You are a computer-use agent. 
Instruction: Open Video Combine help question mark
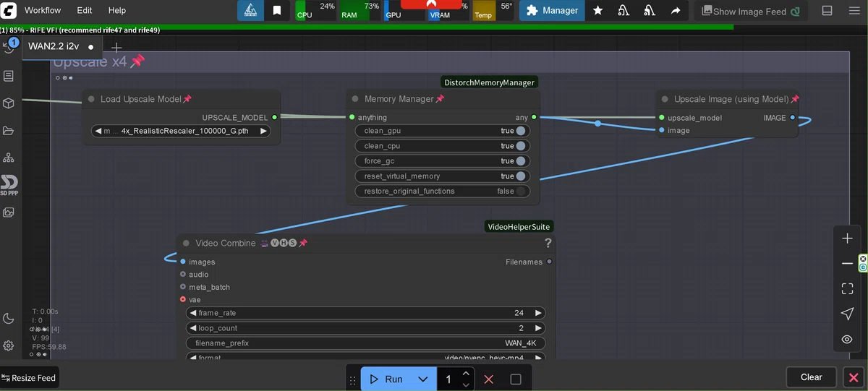point(548,244)
